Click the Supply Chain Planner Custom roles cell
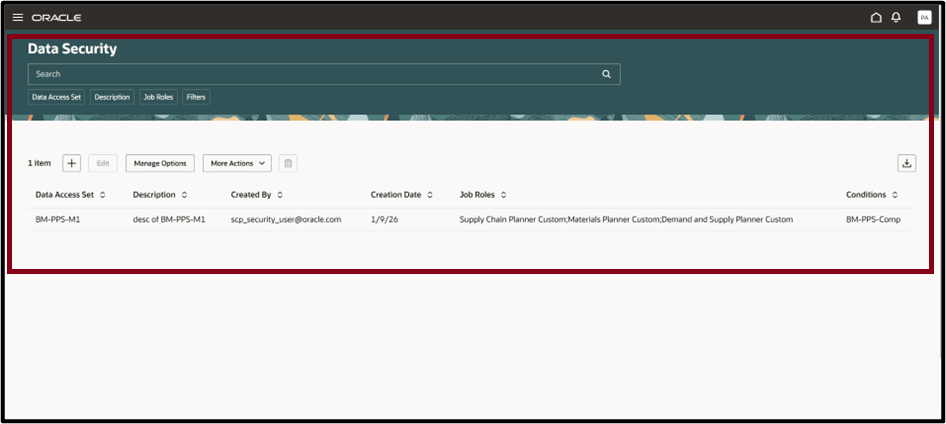This screenshot has height=424, width=946. [626, 220]
